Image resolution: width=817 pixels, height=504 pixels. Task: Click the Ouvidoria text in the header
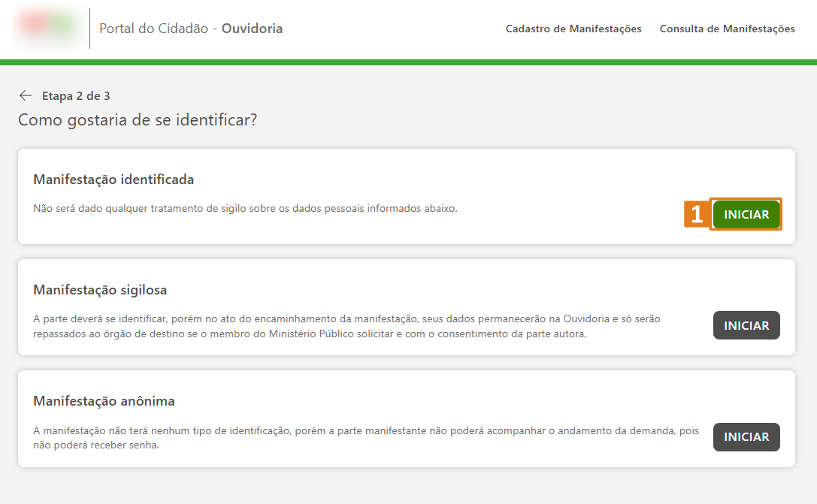(x=250, y=28)
